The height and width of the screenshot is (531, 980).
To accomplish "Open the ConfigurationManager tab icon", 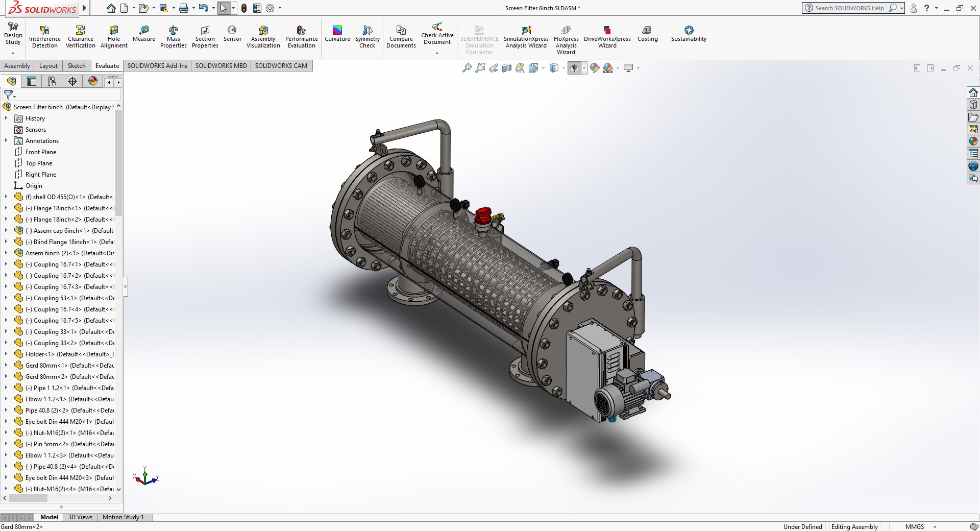I will tap(52, 81).
